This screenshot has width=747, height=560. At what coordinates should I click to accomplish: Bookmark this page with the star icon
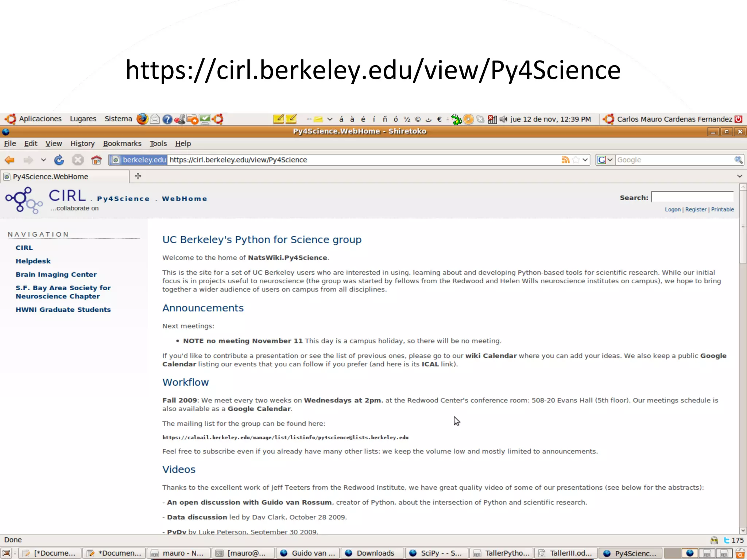coord(576,160)
